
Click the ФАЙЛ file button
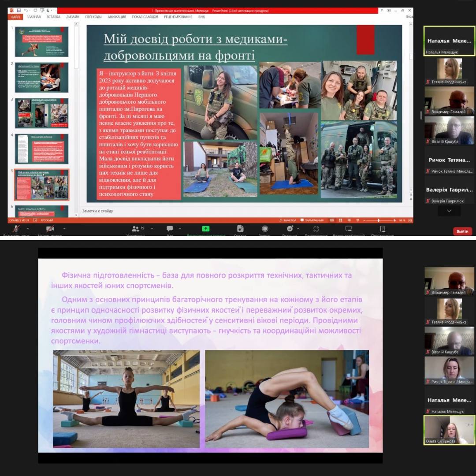tap(15, 17)
